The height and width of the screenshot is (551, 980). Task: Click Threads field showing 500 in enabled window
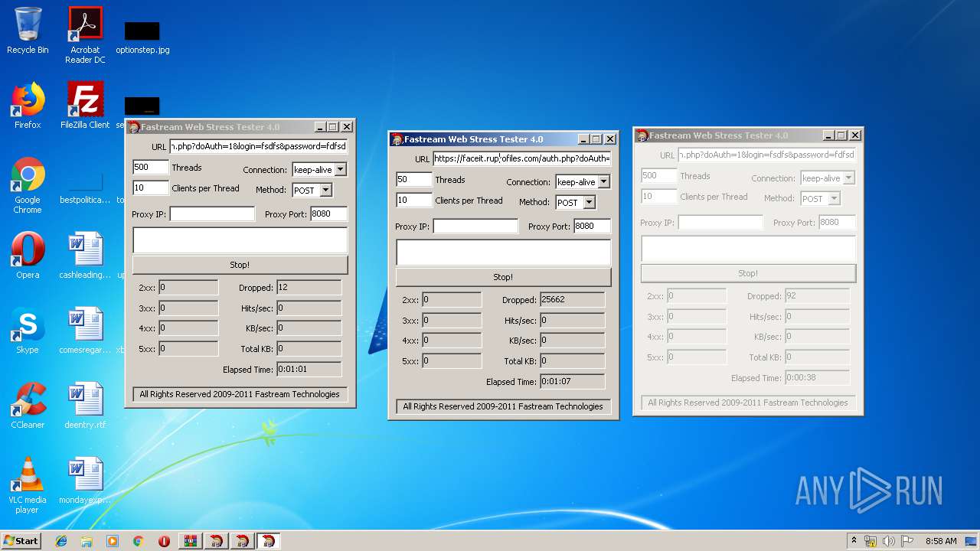150,168
